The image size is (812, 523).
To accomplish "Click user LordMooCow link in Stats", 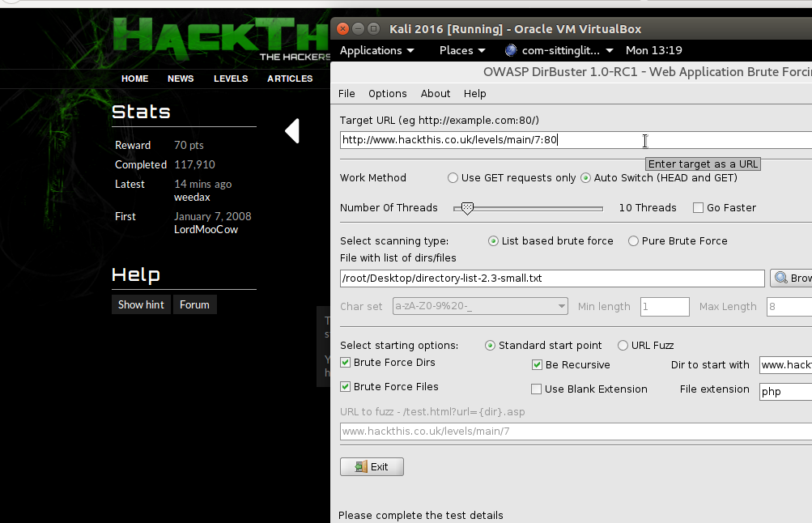I will tap(206, 229).
